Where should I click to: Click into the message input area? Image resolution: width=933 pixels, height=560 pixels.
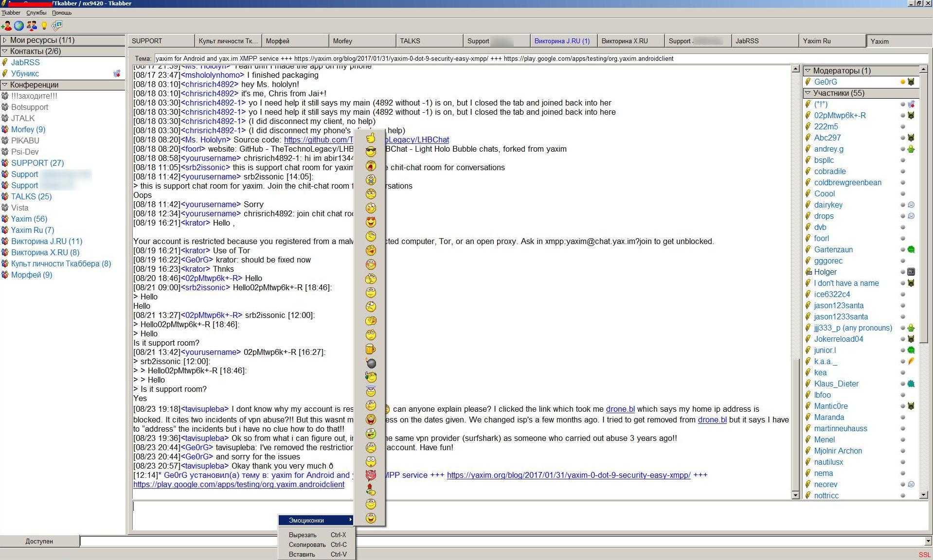(x=530, y=515)
